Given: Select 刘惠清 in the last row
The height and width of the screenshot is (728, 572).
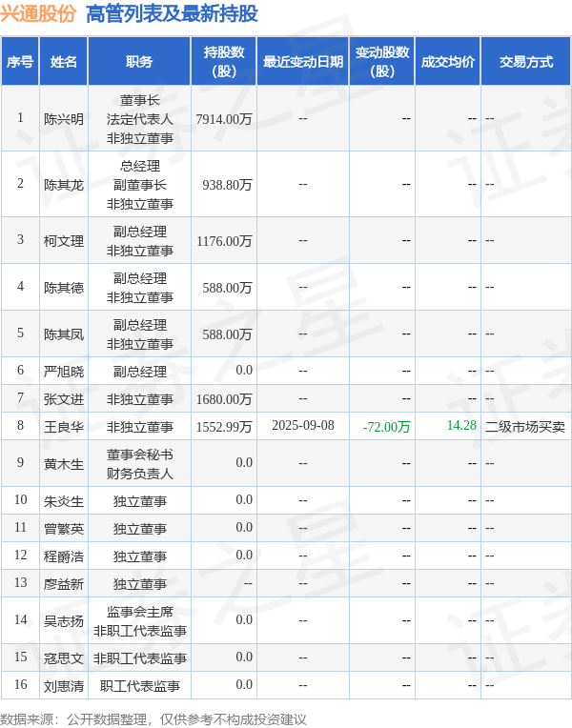Looking at the screenshot, I should click(64, 686).
